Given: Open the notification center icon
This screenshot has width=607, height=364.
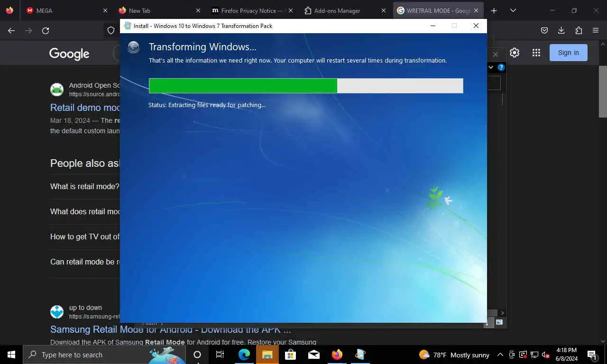Looking at the screenshot, I should point(592,355).
